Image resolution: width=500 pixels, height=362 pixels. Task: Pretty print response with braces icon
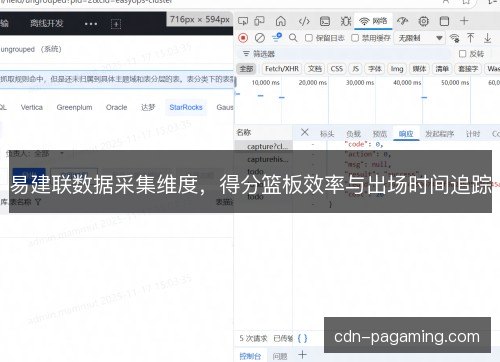click(x=302, y=338)
